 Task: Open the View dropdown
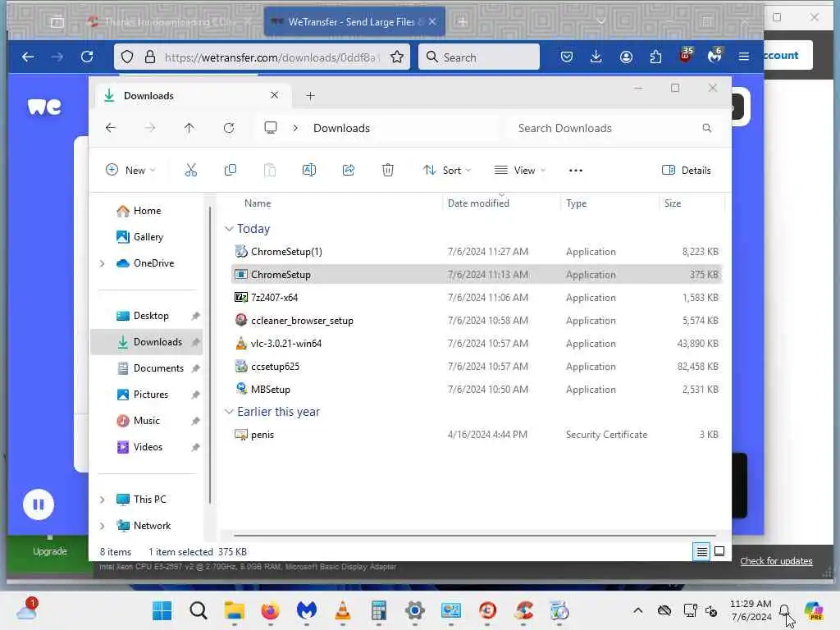(x=519, y=171)
